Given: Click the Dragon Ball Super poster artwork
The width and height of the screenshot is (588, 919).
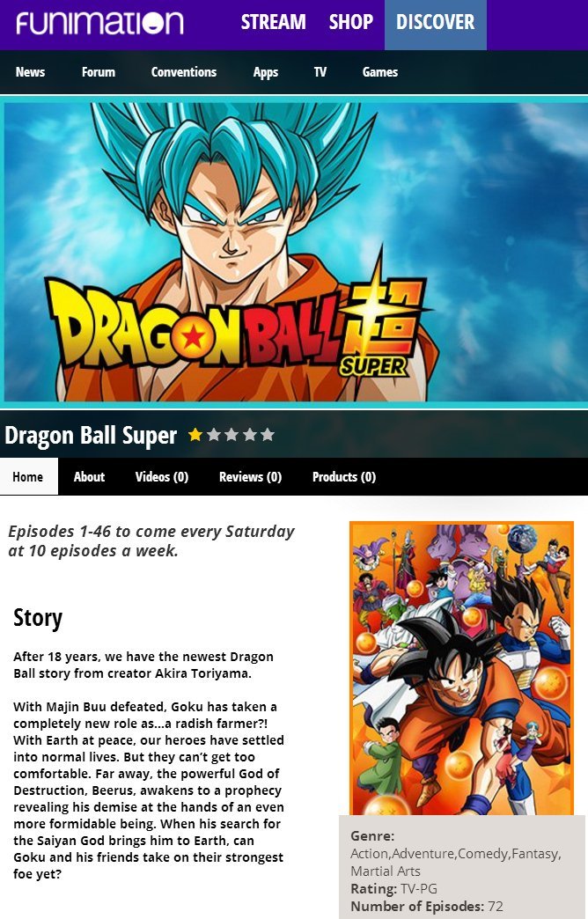Looking at the screenshot, I should tap(461, 668).
